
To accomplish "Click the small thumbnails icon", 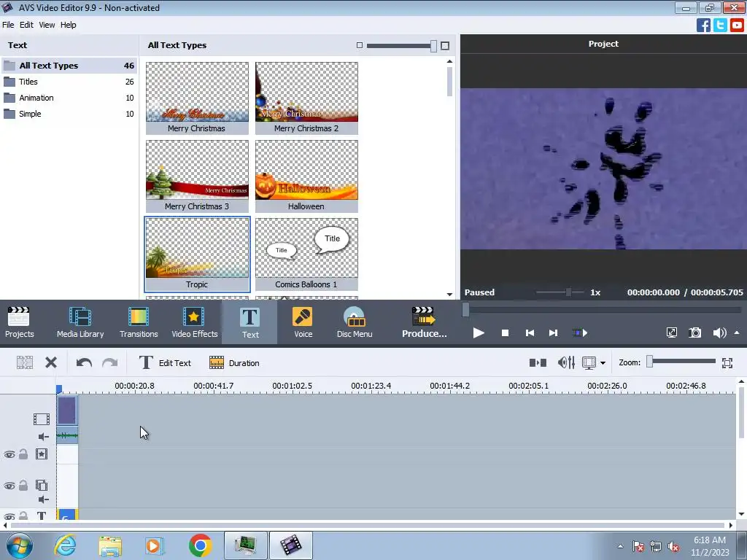I will [360, 45].
